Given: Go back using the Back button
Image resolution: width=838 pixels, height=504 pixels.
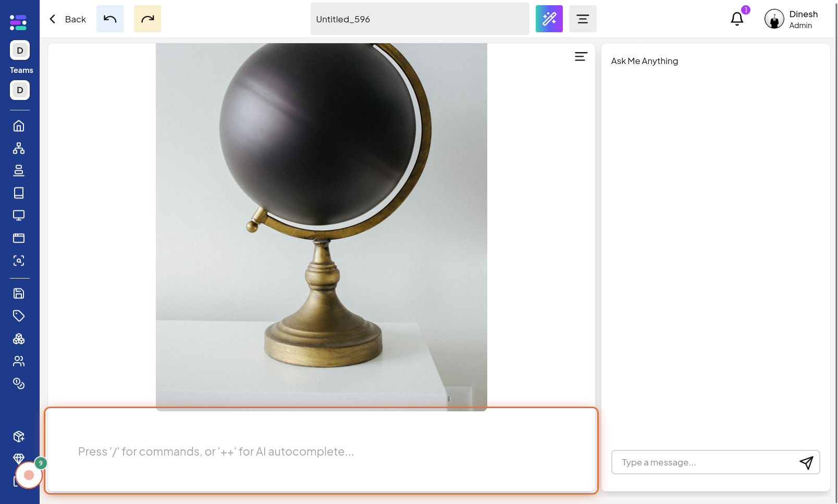Looking at the screenshot, I should pyautogui.click(x=67, y=19).
